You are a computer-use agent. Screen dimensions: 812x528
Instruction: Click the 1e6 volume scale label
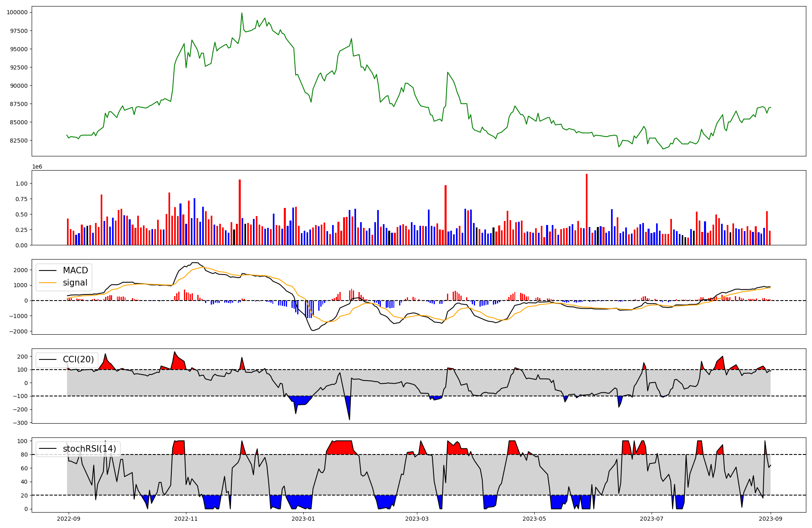[37, 167]
